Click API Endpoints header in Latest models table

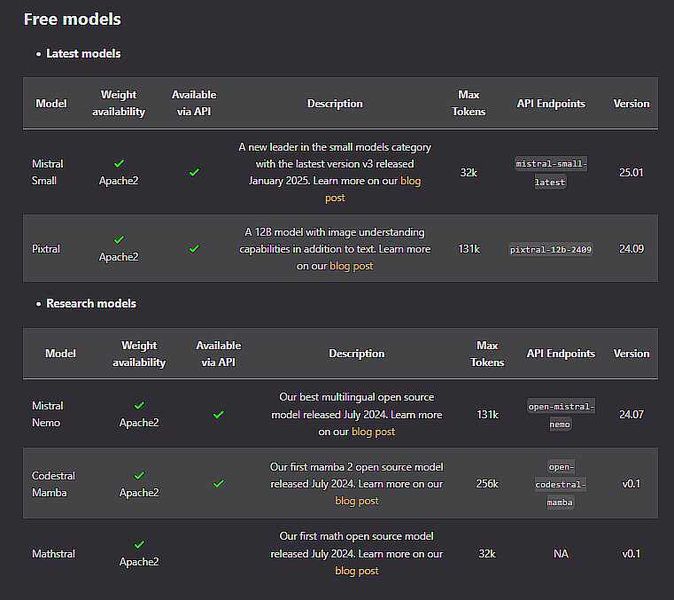point(551,104)
